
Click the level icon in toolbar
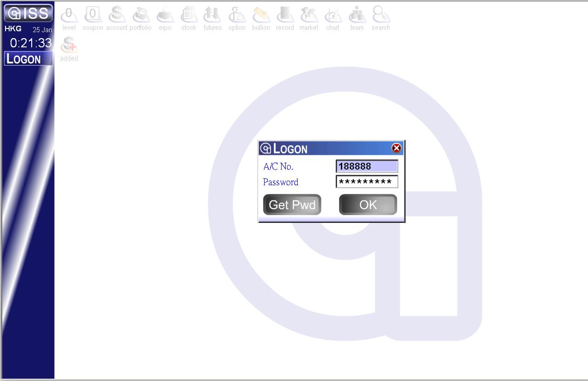coord(69,16)
